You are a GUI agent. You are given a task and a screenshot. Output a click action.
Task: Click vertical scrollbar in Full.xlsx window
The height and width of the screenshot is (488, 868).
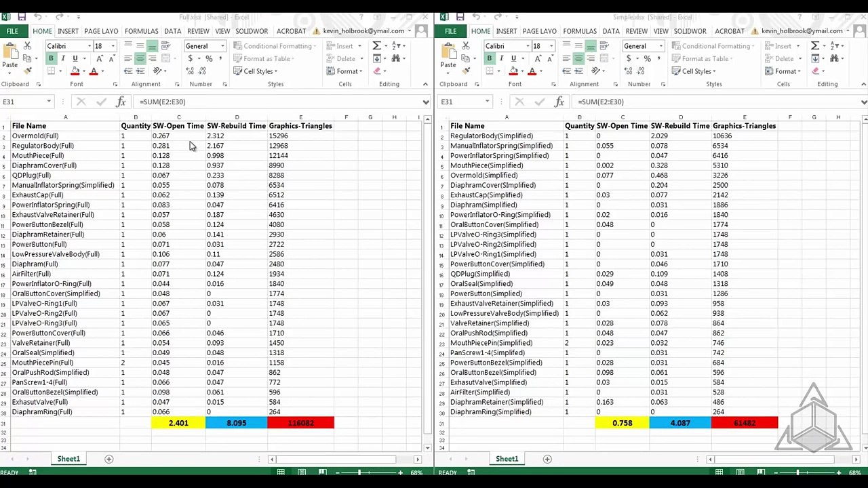427,283
